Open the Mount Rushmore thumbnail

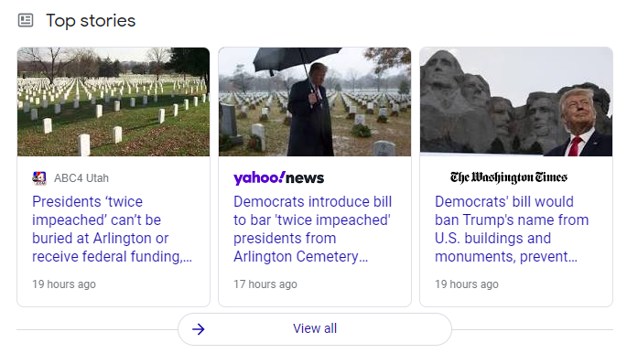[516, 102]
